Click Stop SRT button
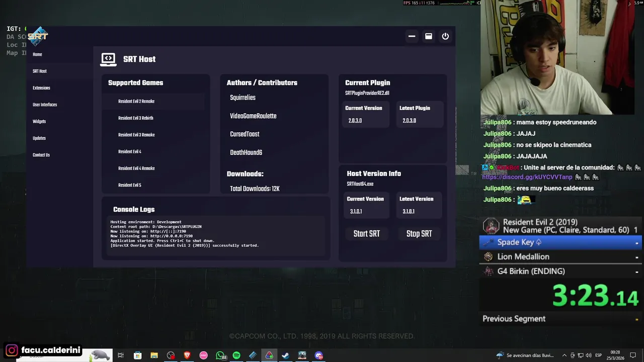The height and width of the screenshot is (362, 644). click(419, 234)
